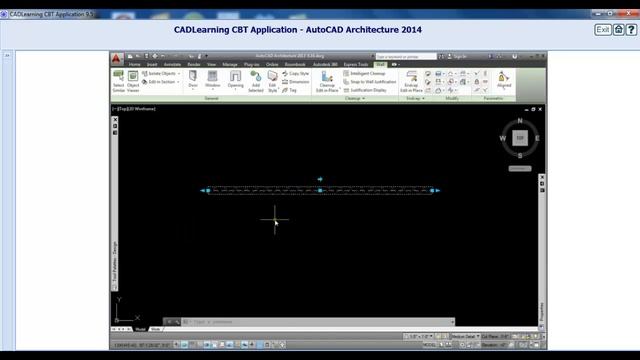The image size is (640, 360).
Task: Click the Exit button
Action: pos(603,30)
